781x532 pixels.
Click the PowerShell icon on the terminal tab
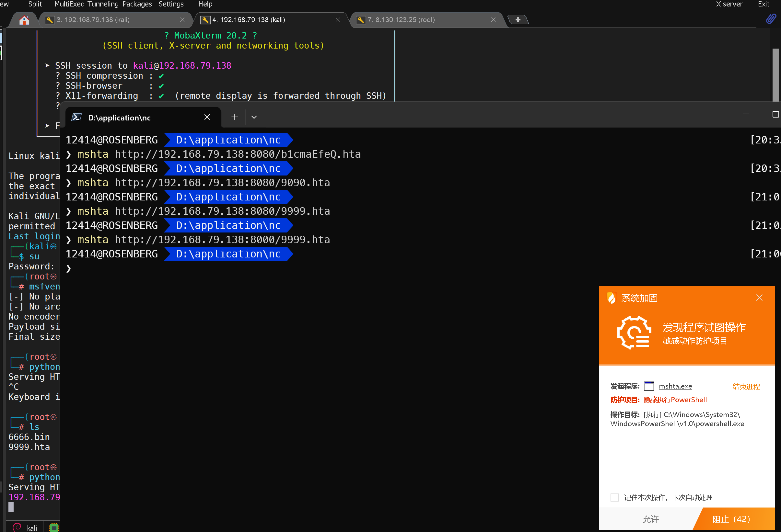(76, 118)
